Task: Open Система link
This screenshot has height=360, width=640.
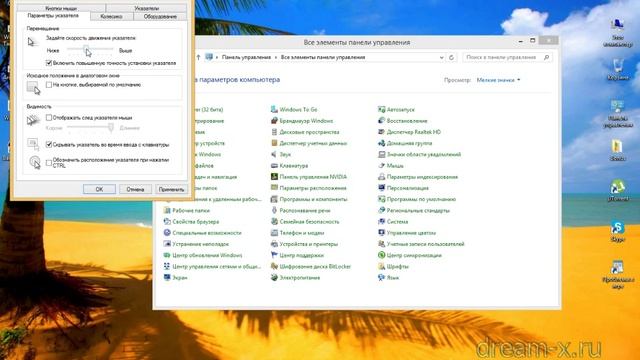Action: [x=397, y=222]
